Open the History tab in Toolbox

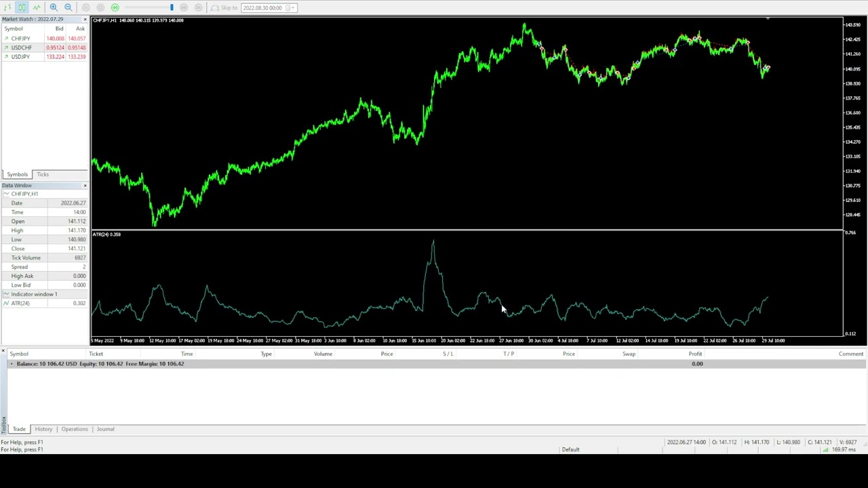pyautogui.click(x=43, y=429)
